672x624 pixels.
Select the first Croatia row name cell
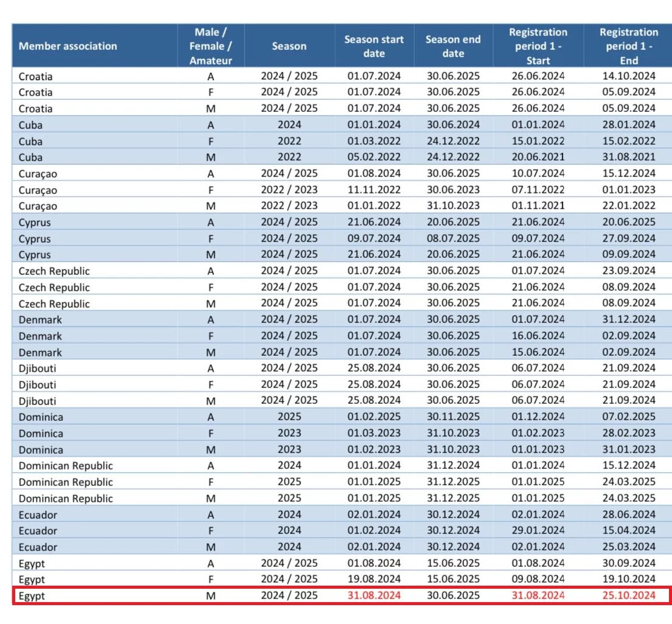36,77
